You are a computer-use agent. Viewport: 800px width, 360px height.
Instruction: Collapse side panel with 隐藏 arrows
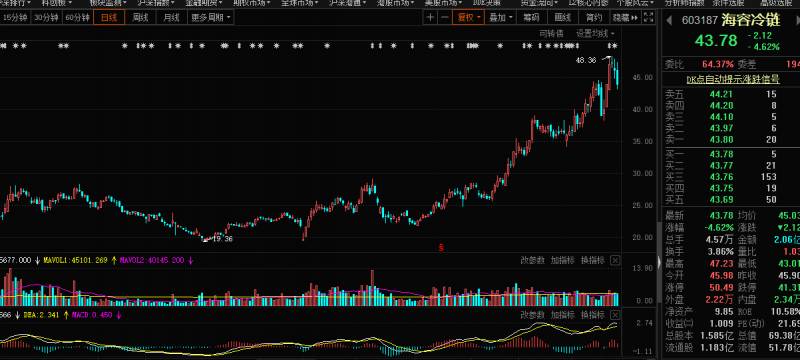tap(626, 18)
